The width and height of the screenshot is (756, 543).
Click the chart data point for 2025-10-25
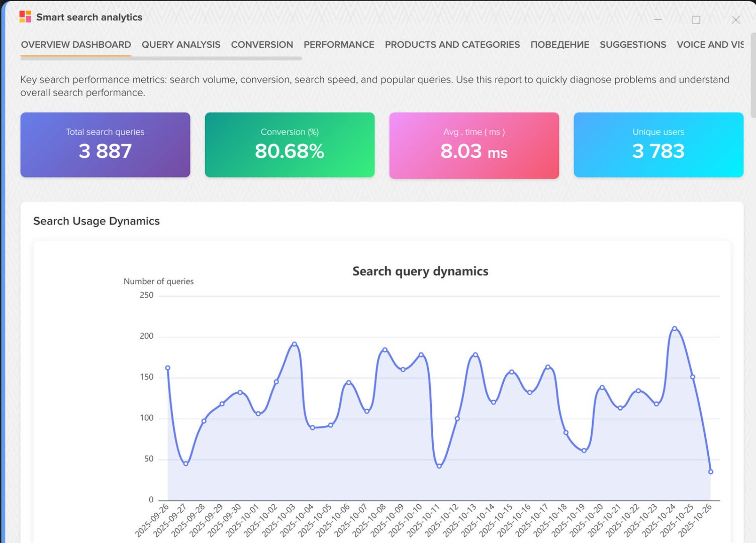pos(693,377)
